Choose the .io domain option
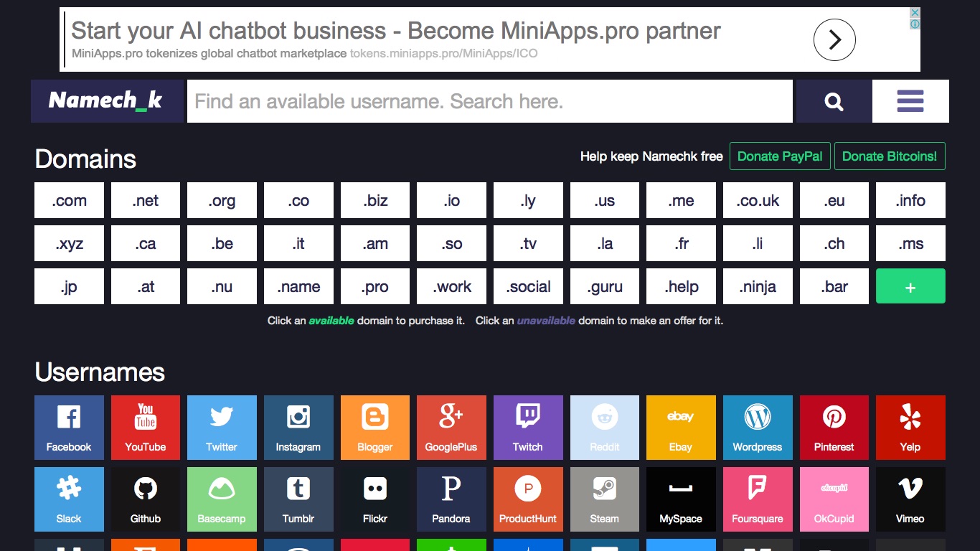The width and height of the screenshot is (980, 551). tap(451, 201)
